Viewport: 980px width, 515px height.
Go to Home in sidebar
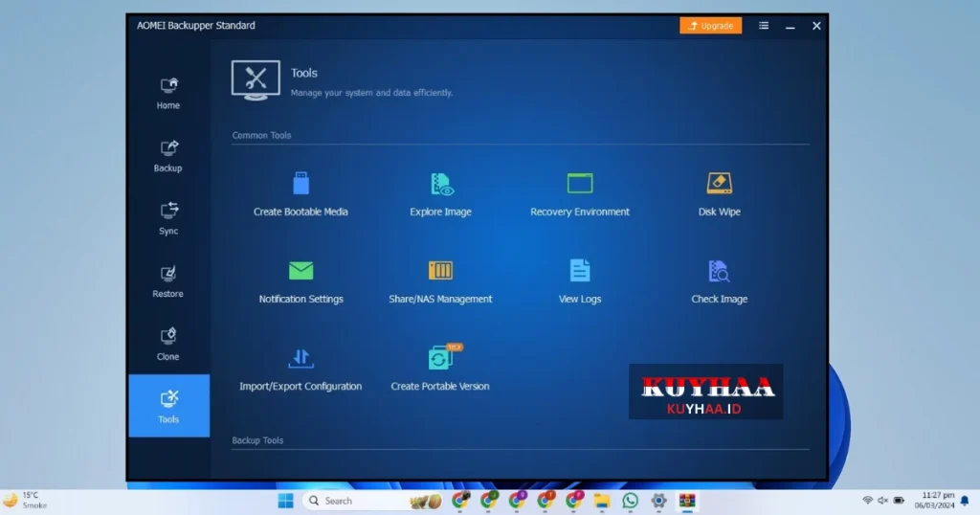(168, 93)
